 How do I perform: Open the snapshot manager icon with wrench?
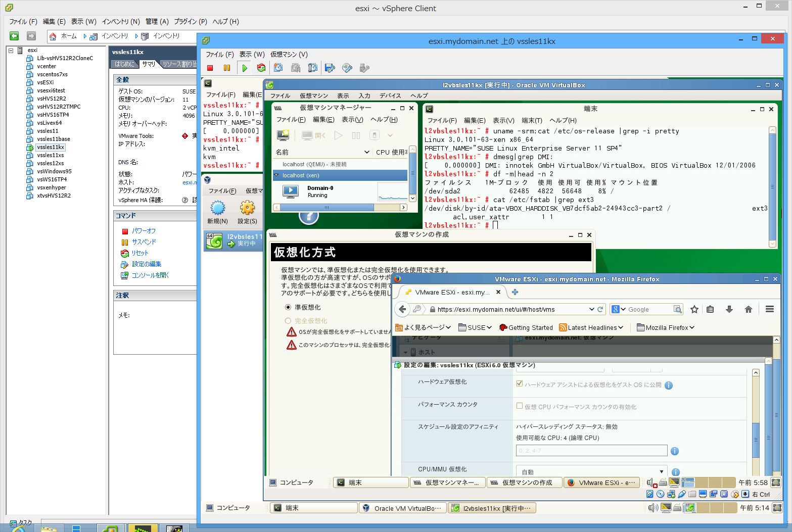[313, 68]
